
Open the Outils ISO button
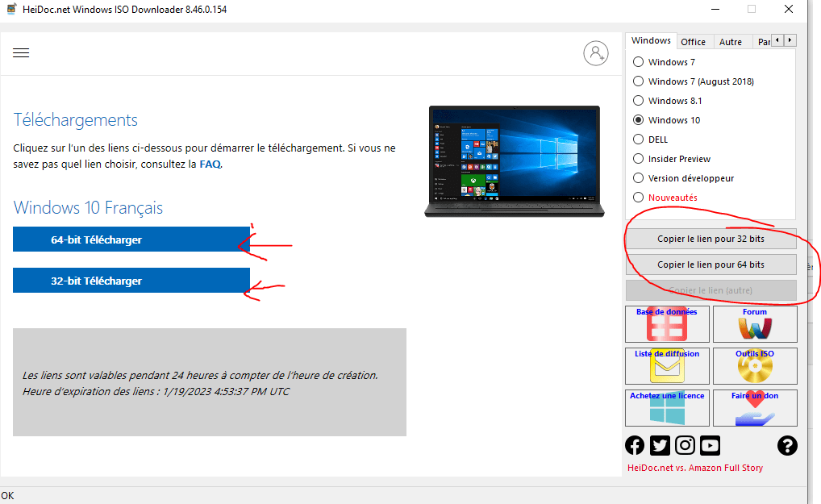(x=755, y=366)
